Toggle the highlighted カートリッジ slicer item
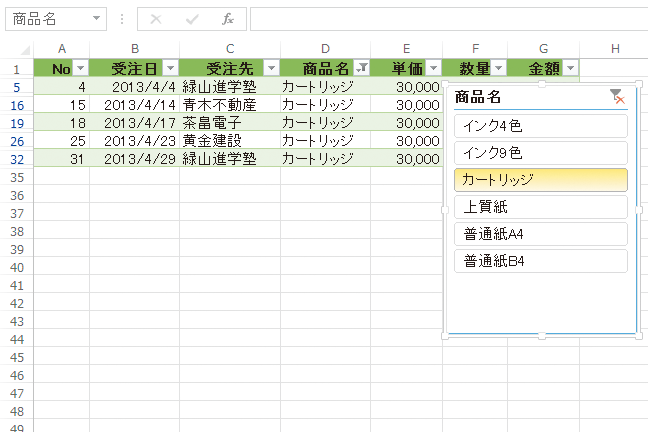 [541, 180]
